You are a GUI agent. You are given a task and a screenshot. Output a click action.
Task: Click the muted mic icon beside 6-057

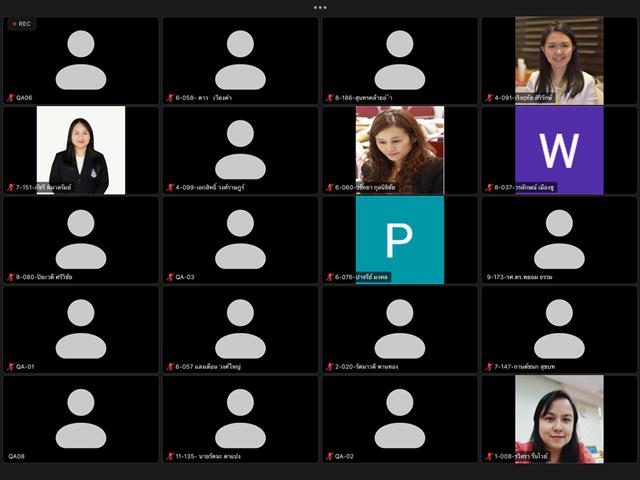tap(170, 367)
